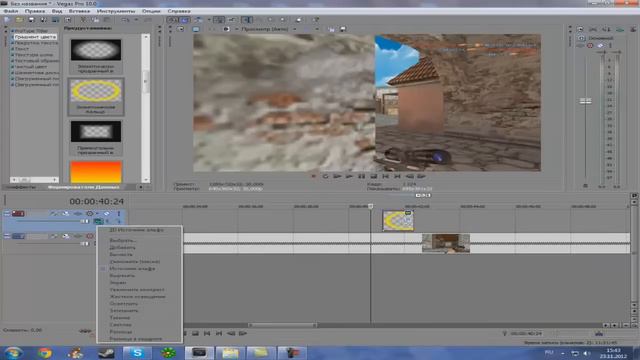Adjust video track 1 level slider
640x360 pixels.
pos(84,221)
